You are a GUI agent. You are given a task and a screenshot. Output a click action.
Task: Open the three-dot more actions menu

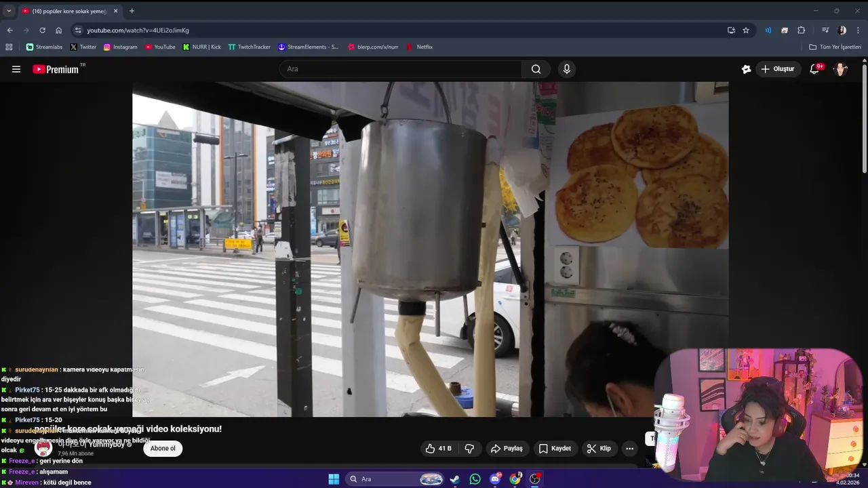pos(629,448)
